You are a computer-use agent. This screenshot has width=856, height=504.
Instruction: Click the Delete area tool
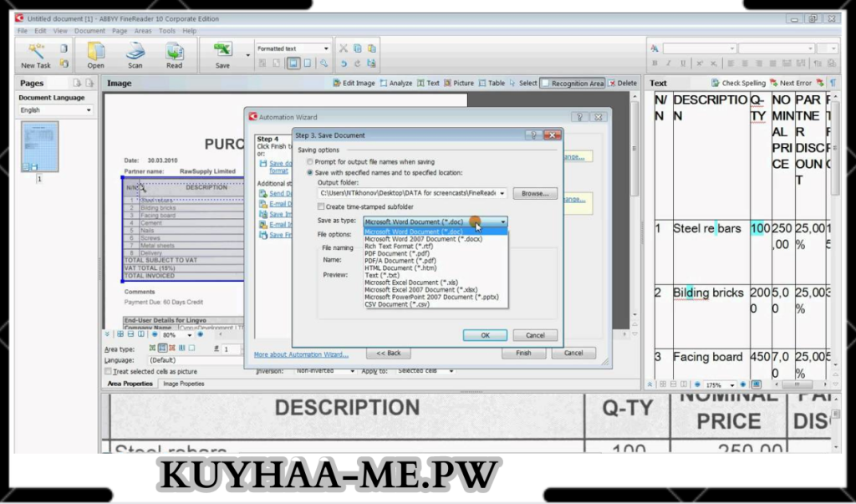point(622,83)
